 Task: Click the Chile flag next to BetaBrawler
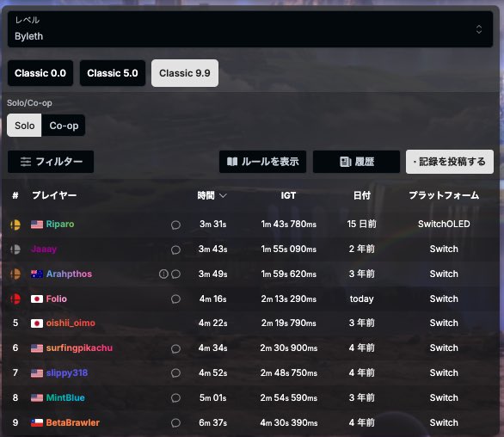coord(37,423)
